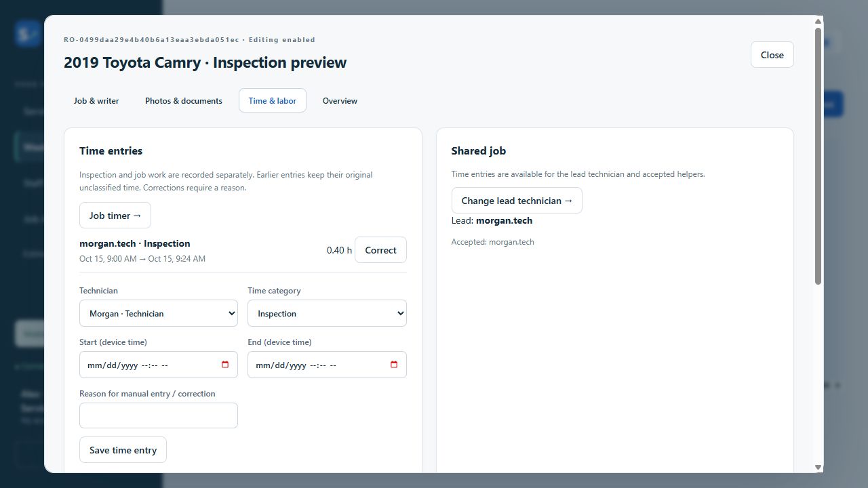Switch to the Job & writer tab
The height and width of the screenshot is (488, 868).
point(96,100)
